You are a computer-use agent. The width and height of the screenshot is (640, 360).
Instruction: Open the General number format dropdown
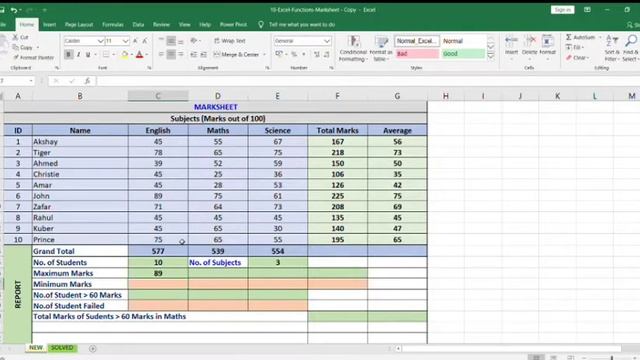point(327,41)
